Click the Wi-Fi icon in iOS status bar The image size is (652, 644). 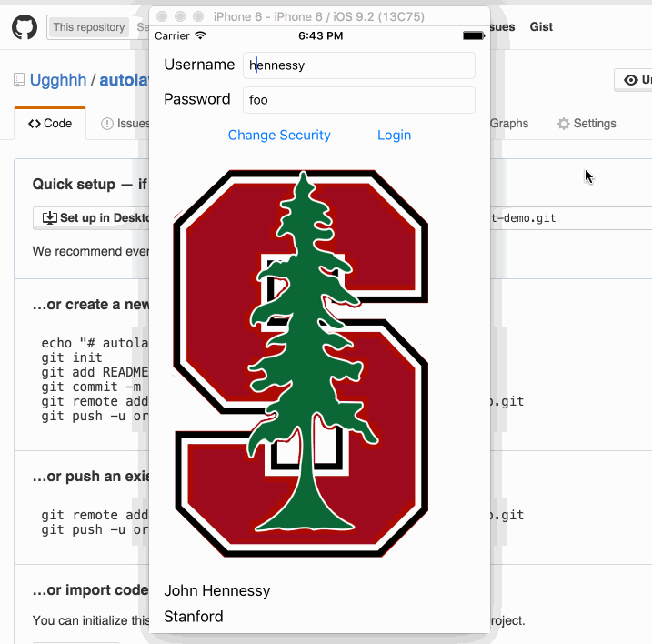click(x=200, y=35)
